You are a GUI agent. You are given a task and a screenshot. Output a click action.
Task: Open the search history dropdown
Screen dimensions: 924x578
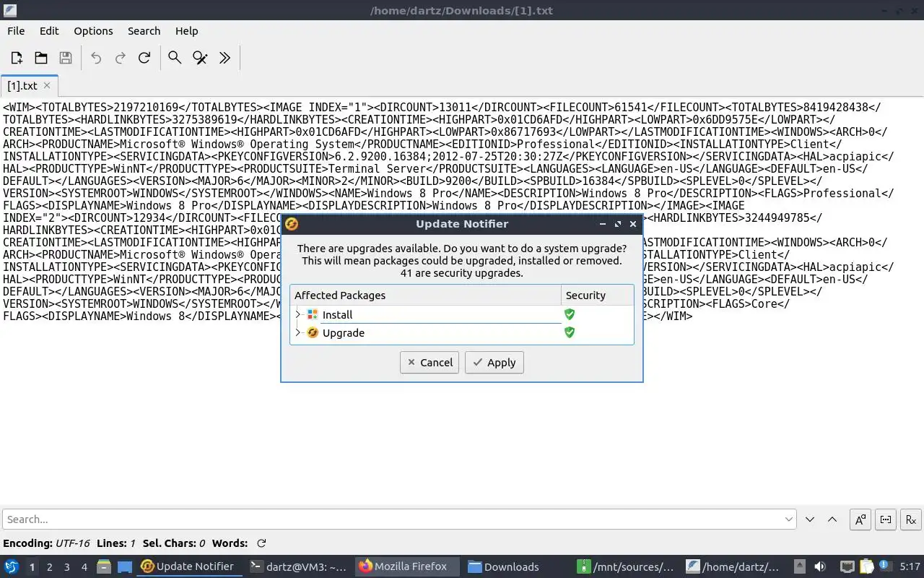789,519
